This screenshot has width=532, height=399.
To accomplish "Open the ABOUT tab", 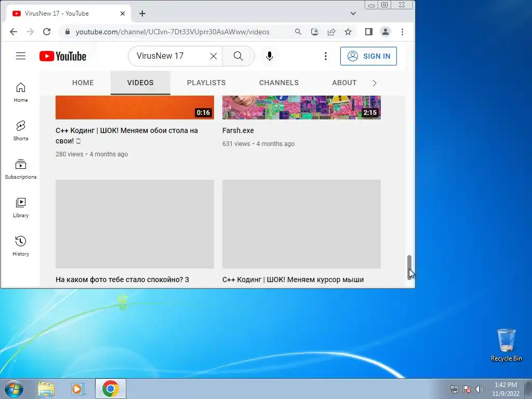I will pyautogui.click(x=344, y=83).
